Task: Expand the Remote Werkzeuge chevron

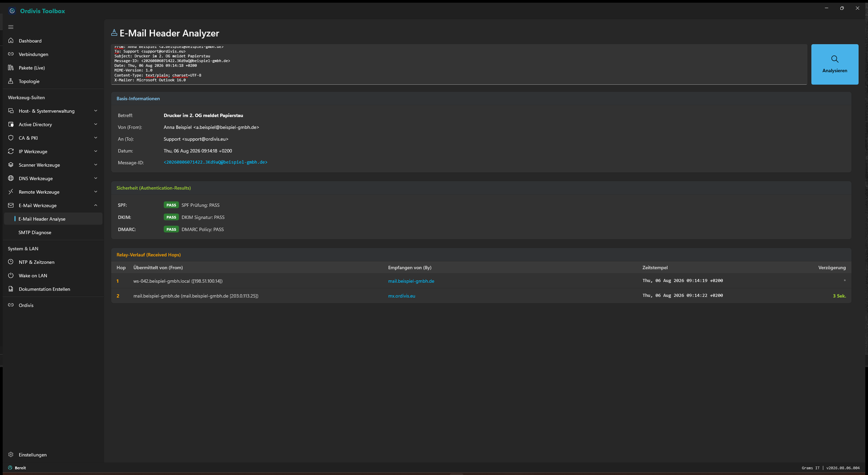Action: [95, 192]
